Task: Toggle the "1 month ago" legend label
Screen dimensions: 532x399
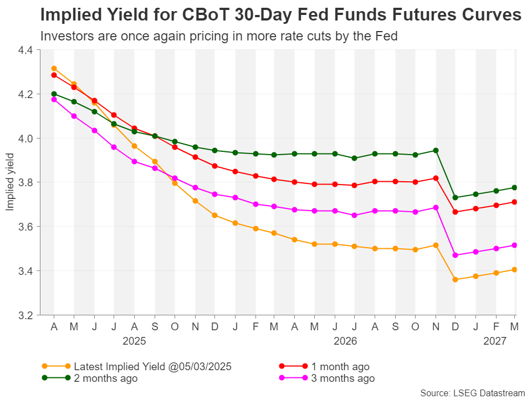Action: pos(340,366)
